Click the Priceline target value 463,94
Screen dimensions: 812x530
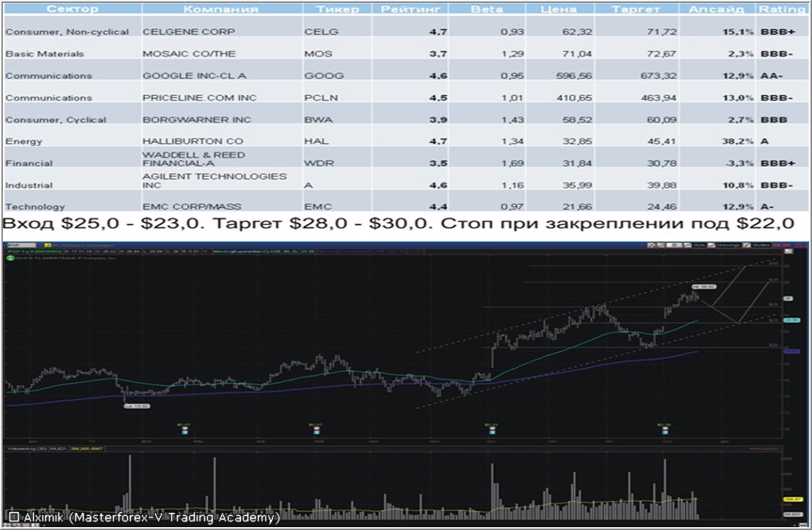coord(659,97)
